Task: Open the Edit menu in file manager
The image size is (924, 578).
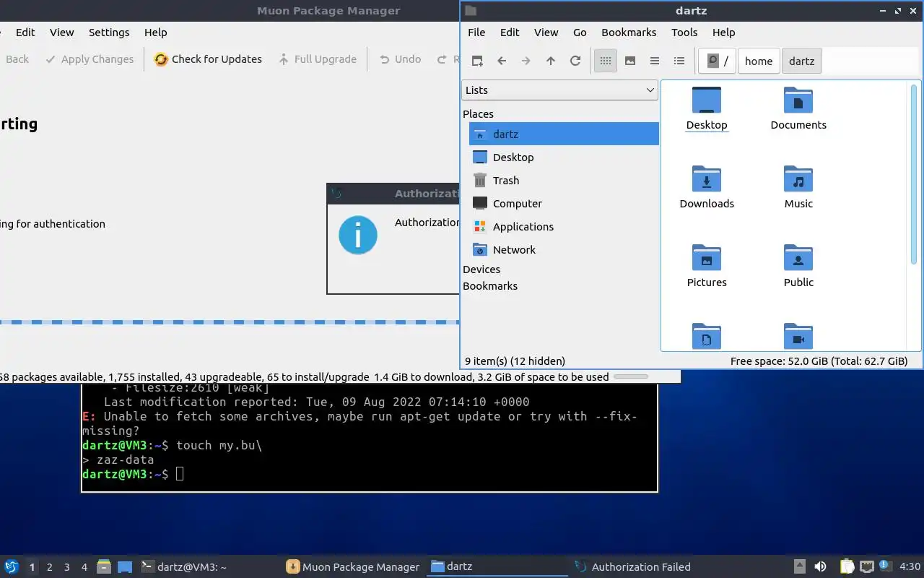Action: (510, 32)
